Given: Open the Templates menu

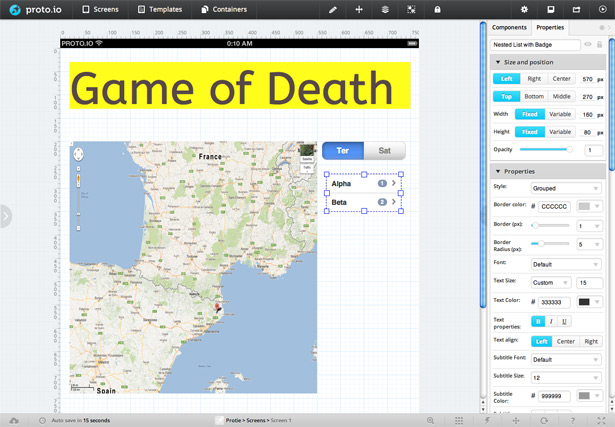Looking at the screenshot, I should [x=160, y=9].
